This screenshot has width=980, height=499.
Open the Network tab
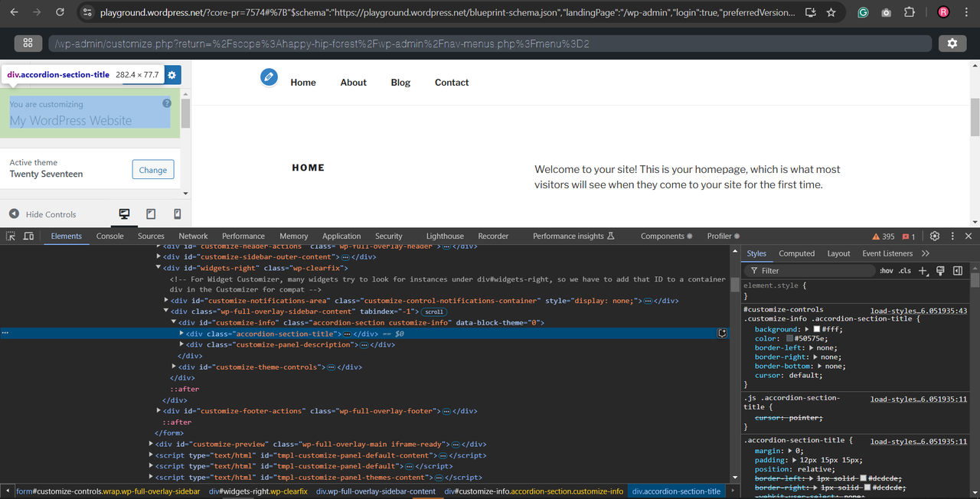[193, 236]
